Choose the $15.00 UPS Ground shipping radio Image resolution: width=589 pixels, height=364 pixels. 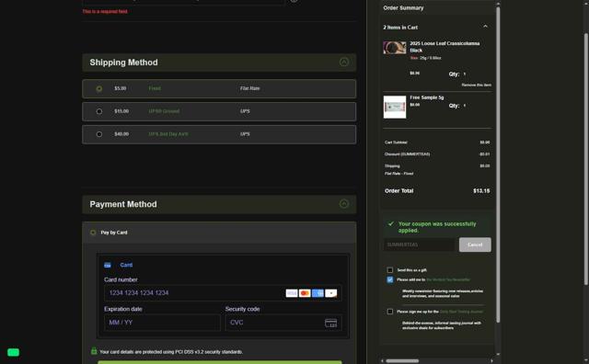(x=99, y=111)
